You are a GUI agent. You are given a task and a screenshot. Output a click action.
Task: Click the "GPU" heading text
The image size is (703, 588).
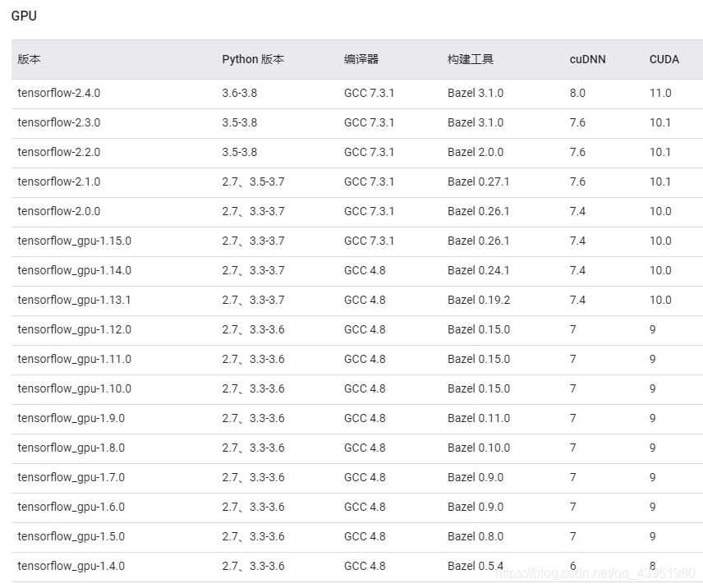click(x=24, y=16)
